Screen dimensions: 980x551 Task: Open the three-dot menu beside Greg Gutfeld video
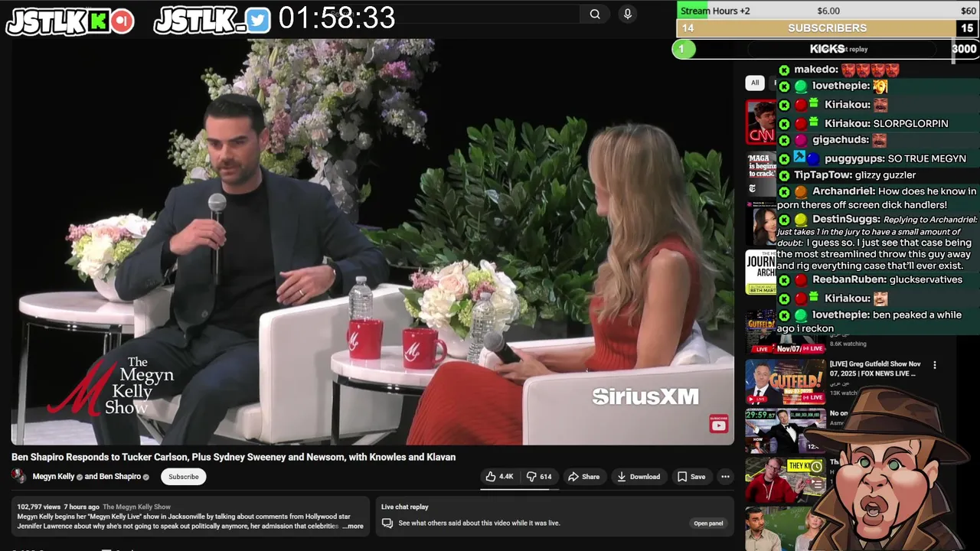[x=934, y=365]
